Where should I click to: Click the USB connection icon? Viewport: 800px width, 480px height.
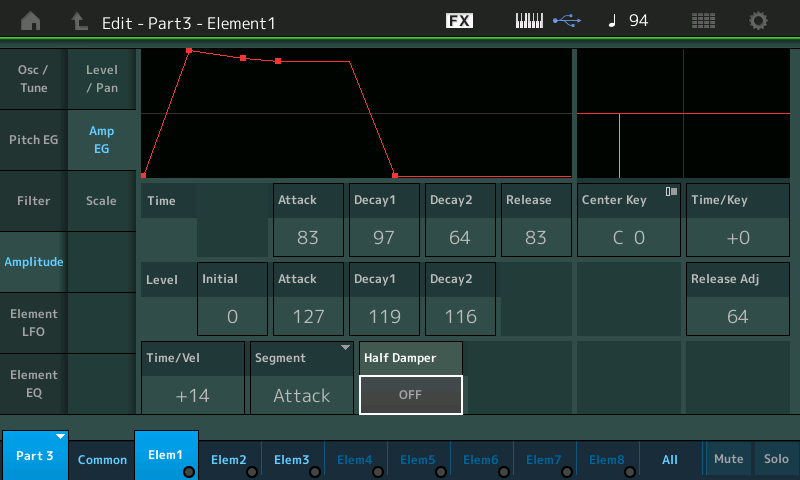(569, 21)
